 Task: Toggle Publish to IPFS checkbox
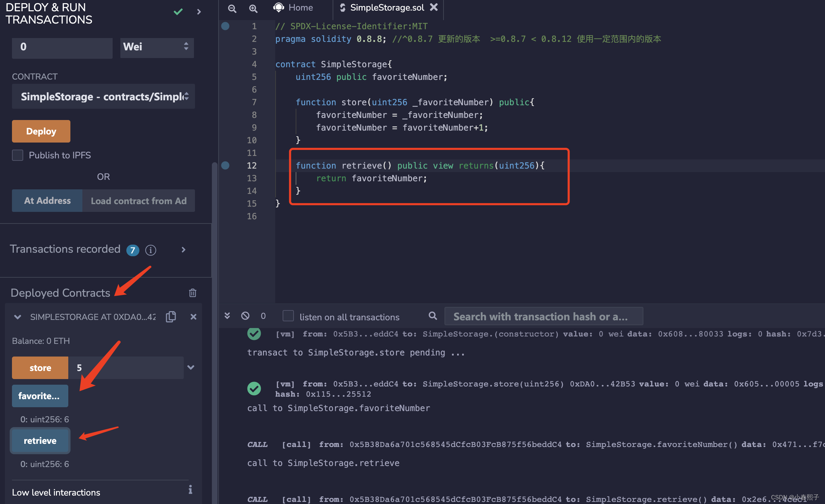point(18,155)
